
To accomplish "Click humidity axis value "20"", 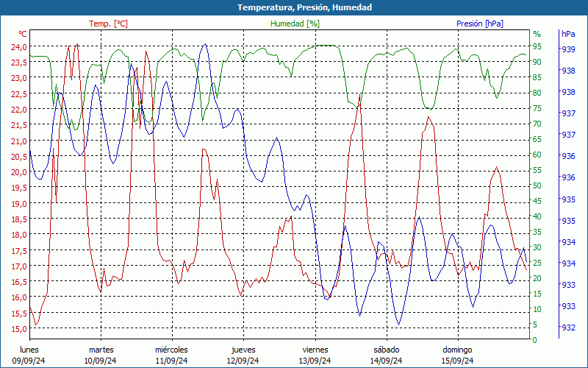I will (537, 278).
